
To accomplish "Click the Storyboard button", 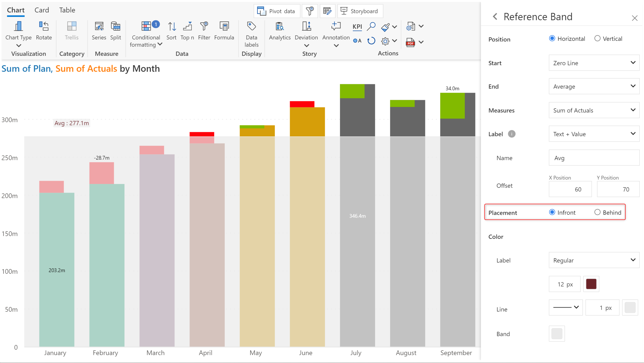I will point(360,11).
